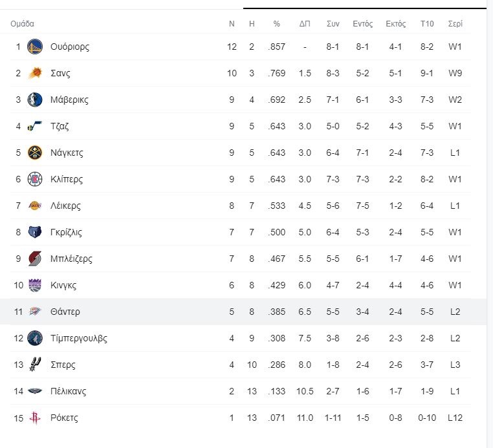Click the Memphis Grizzlies bear logo
493x448 pixels.
tap(34, 232)
